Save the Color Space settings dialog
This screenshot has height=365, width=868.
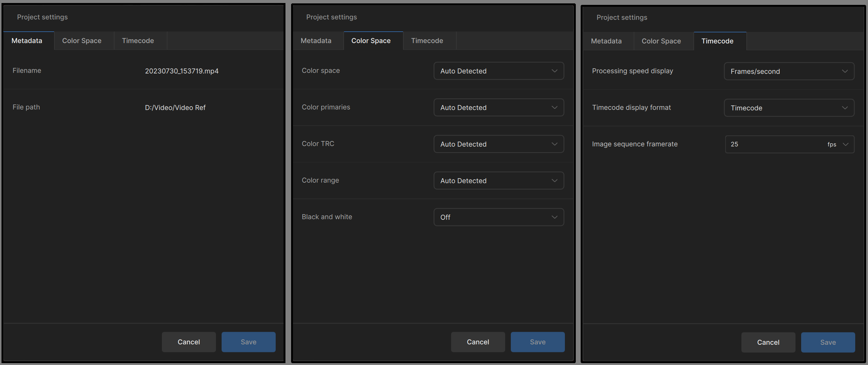(537, 342)
